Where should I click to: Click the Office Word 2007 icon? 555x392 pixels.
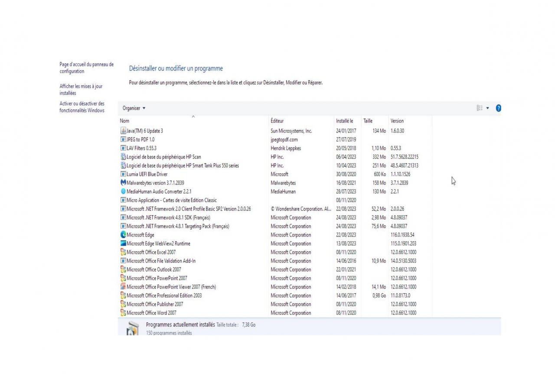point(123,313)
